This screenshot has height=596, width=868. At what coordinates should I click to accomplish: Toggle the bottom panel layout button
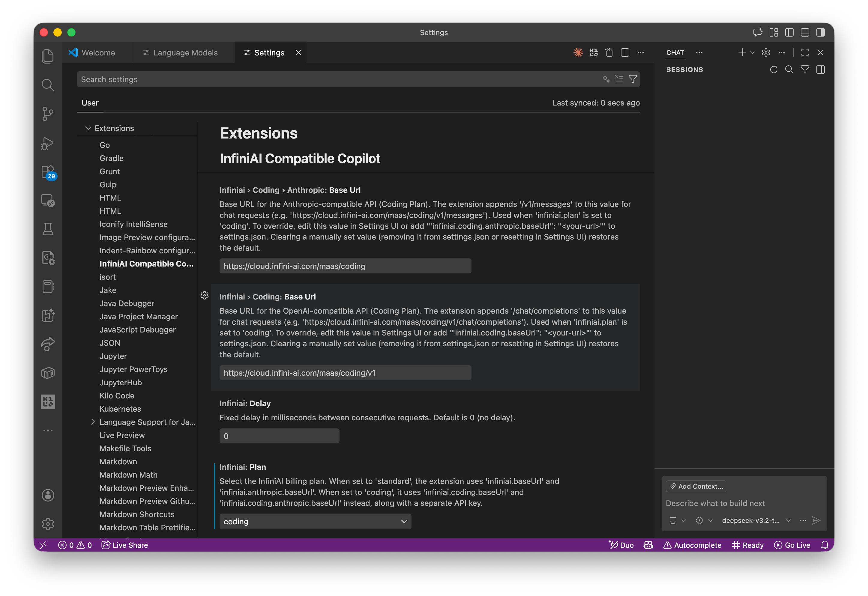click(x=805, y=32)
